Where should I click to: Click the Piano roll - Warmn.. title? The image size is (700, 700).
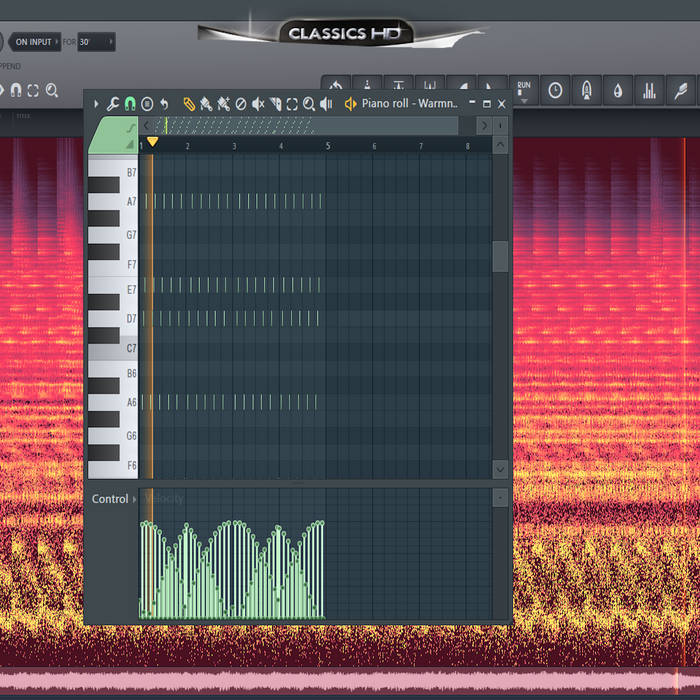409,104
